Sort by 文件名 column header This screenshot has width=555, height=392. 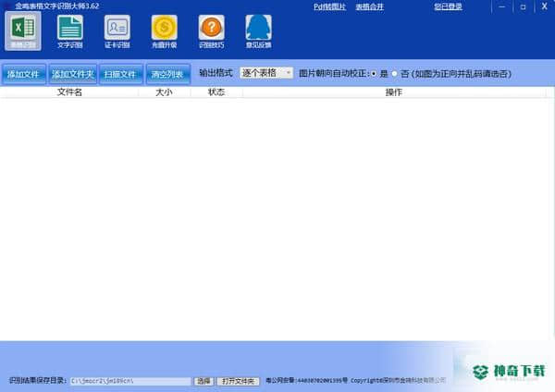(x=69, y=92)
